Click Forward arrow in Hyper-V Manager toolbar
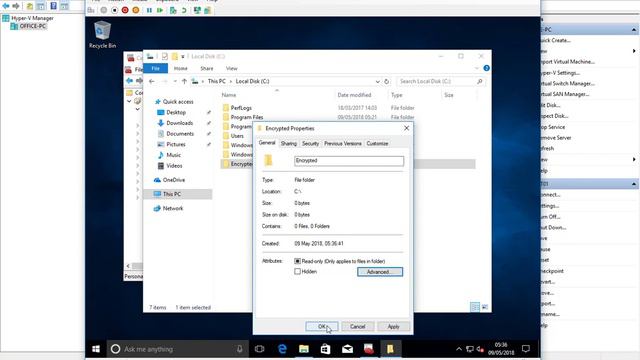Viewport: 640px width, 360px height. [x=16, y=6]
